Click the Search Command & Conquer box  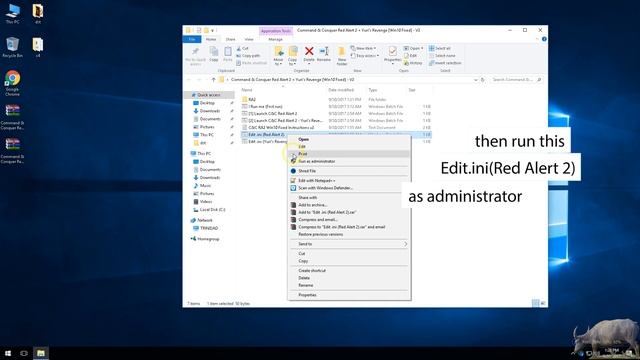[516, 80]
